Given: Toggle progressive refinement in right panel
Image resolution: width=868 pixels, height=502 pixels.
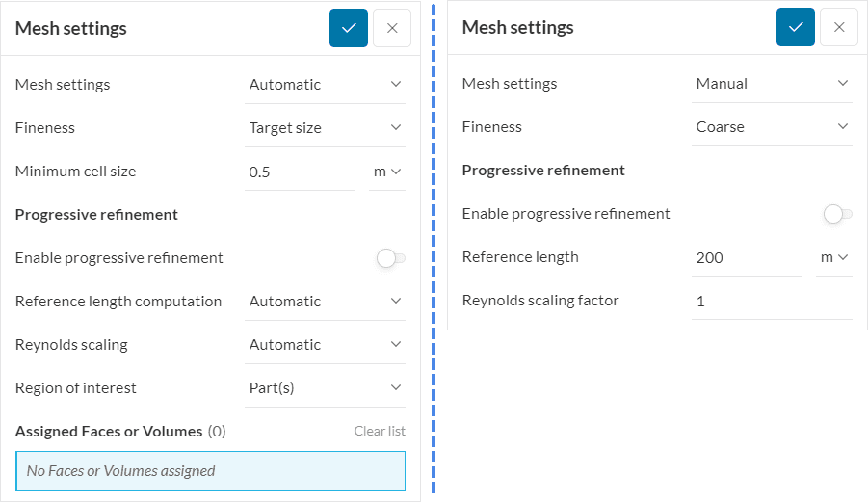Looking at the screenshot, I should [x=837, y=214].
